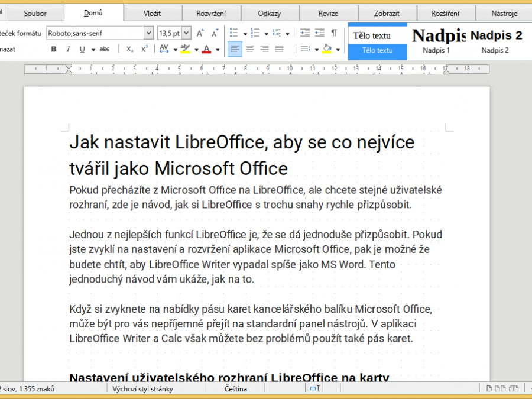The width and height of the screenshot is (532, 399).
Task: Click Výchozí styl stránky in status bar
Action: pos(143,389)
